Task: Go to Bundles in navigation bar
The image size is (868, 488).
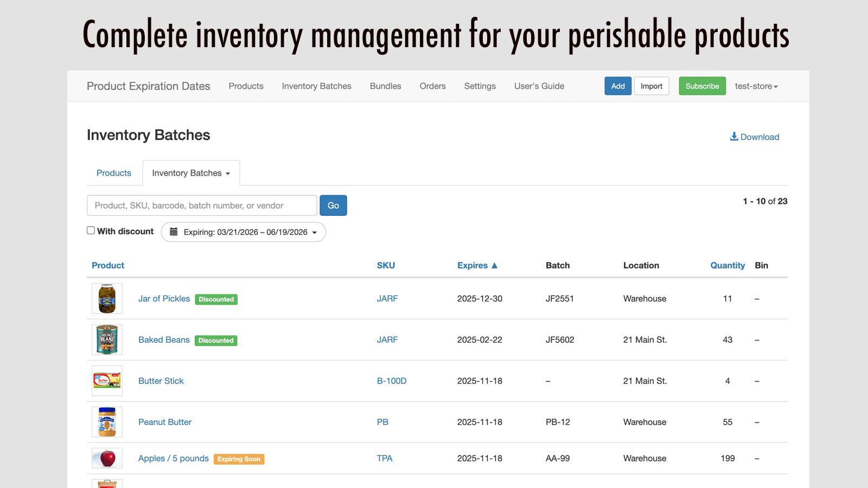Action: tap(385, 86)
